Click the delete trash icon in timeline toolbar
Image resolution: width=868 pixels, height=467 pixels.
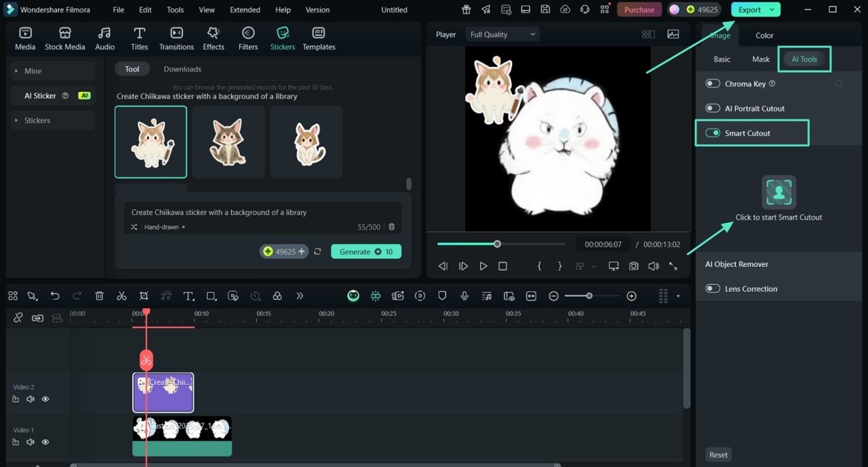click(99, 296)
